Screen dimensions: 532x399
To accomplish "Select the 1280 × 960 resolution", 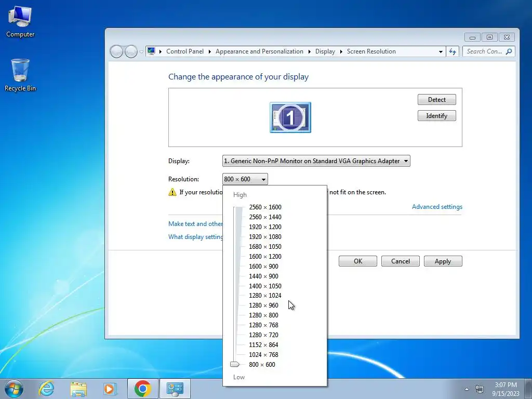I will pos(263,305).
